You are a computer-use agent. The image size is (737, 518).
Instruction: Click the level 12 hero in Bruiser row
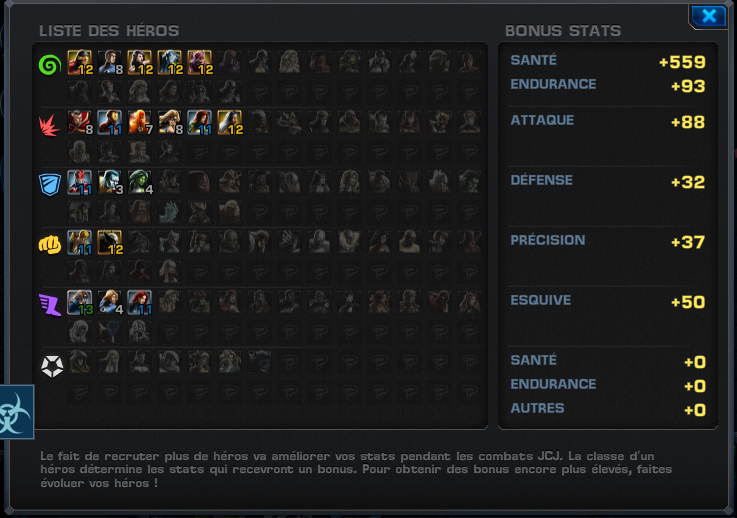(x=110, y=242)
